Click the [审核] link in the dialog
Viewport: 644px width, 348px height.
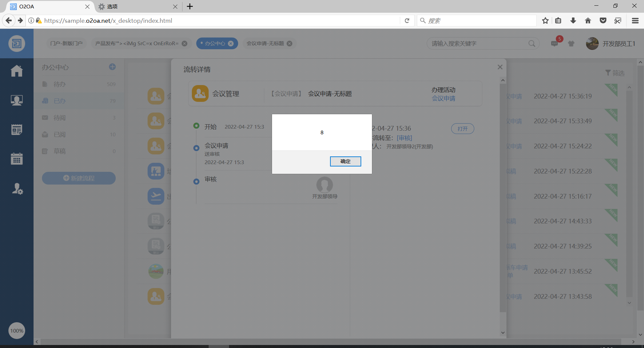405,138
